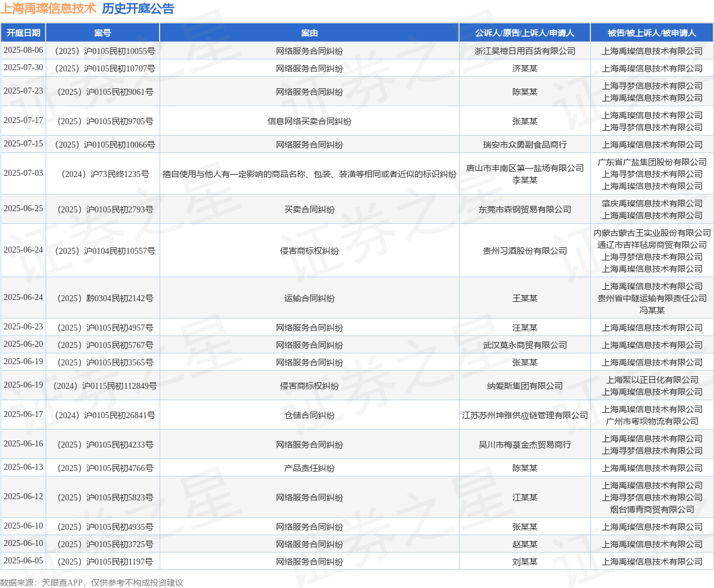Click the 案由 column header
The height and width of the screenshot is (588, 714).
pos(309,33)
